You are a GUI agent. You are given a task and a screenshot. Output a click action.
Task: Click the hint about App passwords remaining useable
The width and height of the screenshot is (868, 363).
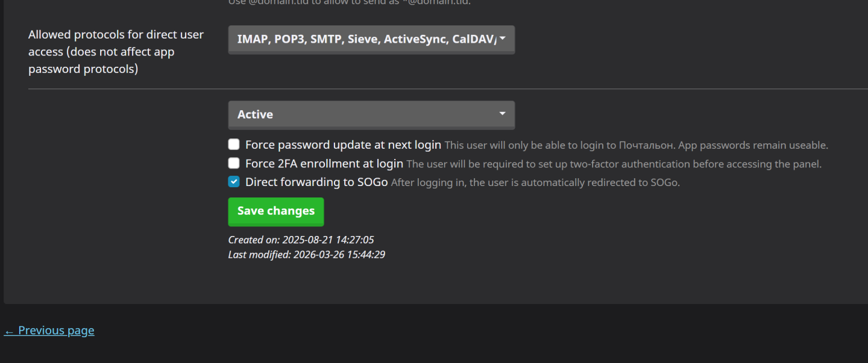pyautogui.click(x=636, y=146)
